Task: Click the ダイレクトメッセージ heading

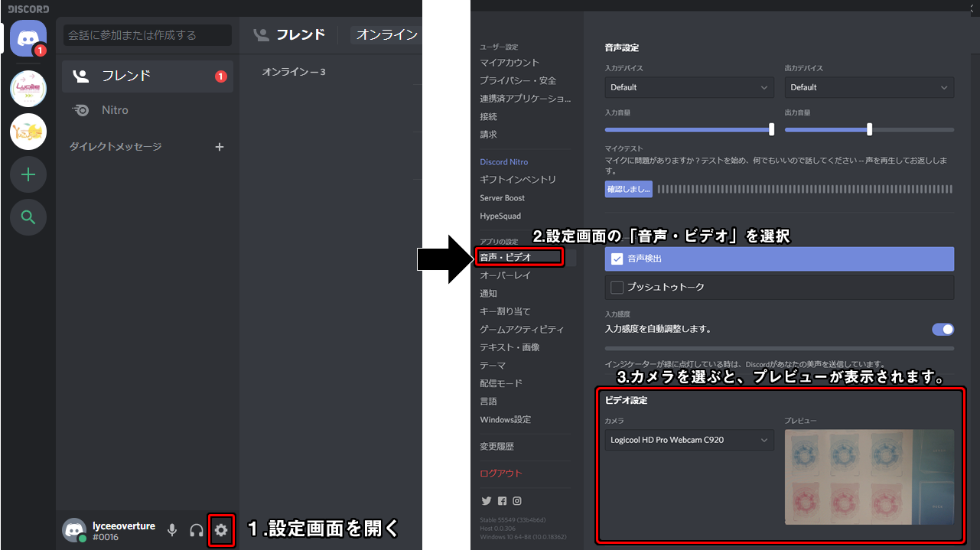Action: point(116,147)
